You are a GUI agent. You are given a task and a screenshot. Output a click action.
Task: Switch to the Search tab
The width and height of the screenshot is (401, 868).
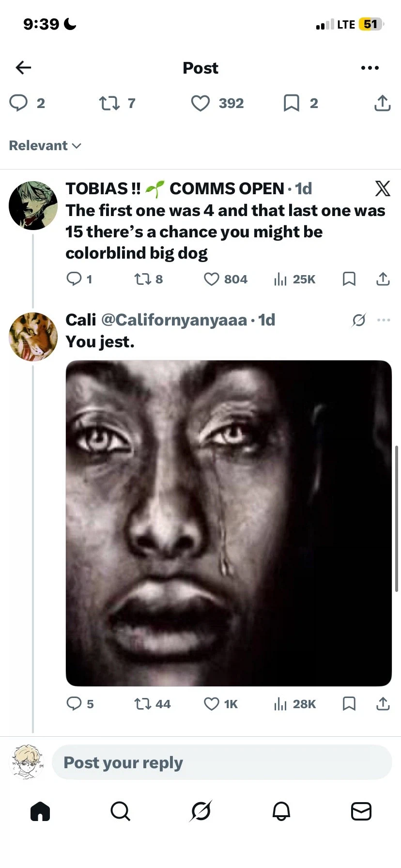coord(120,811)
